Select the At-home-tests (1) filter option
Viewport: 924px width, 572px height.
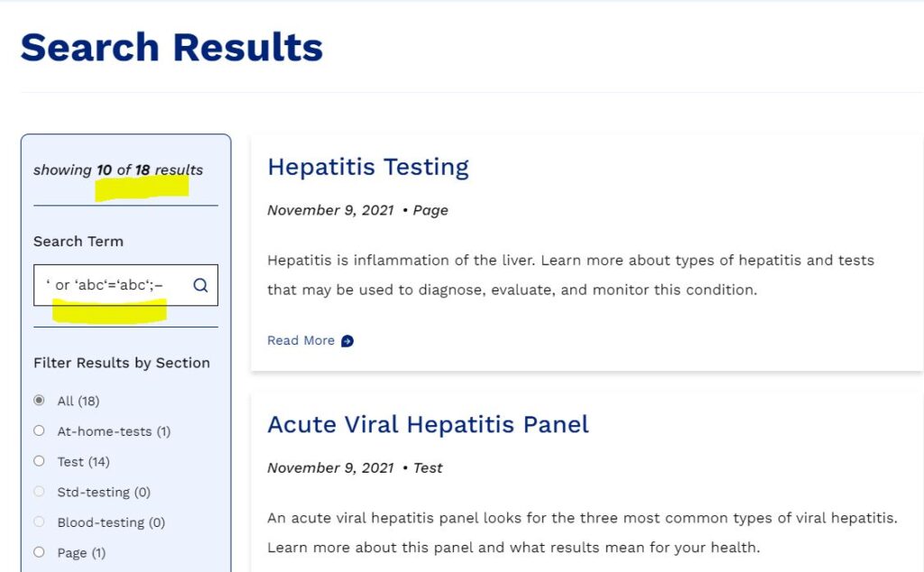coord(39,431)
